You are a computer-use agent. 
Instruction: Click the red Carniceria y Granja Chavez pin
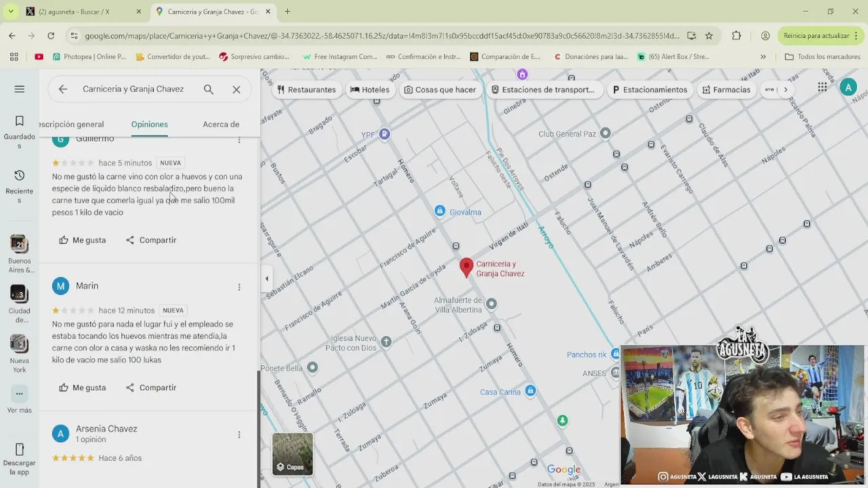click(466, 268)
